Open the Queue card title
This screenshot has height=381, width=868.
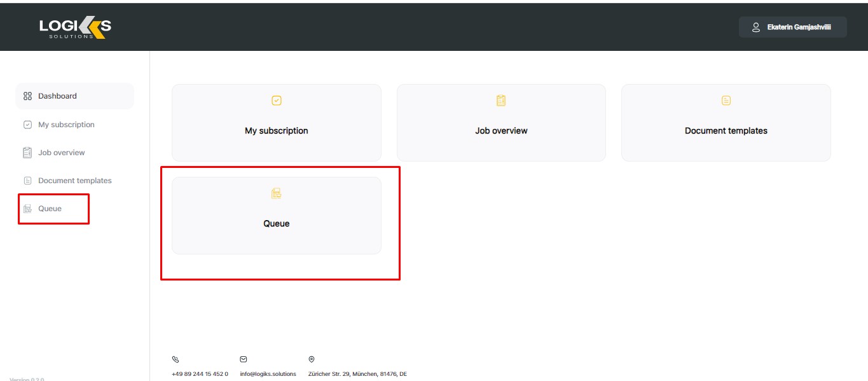coord(277,224)
